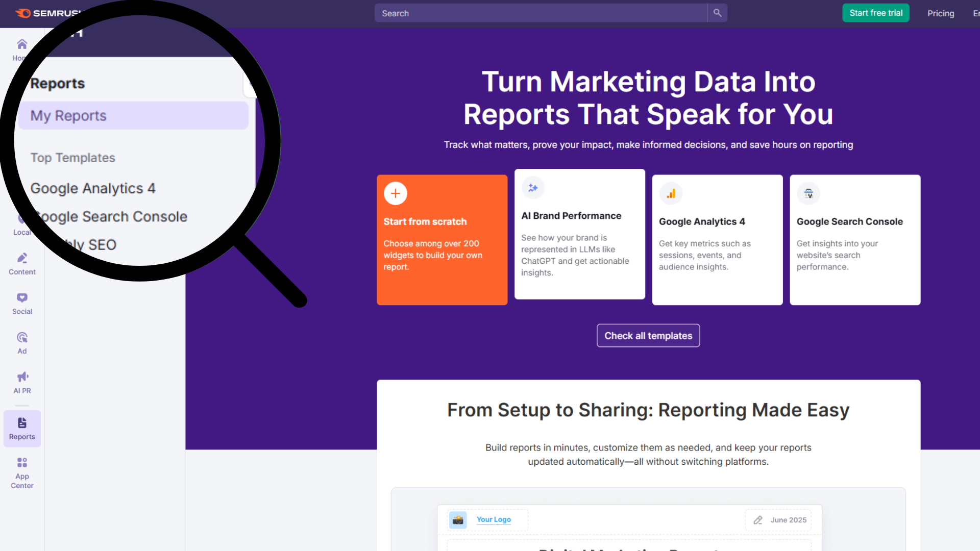The width and height of the screenshot is (980, 551).
Task: Select the Reports tab in the sidebar
Action: pos(21,429)
